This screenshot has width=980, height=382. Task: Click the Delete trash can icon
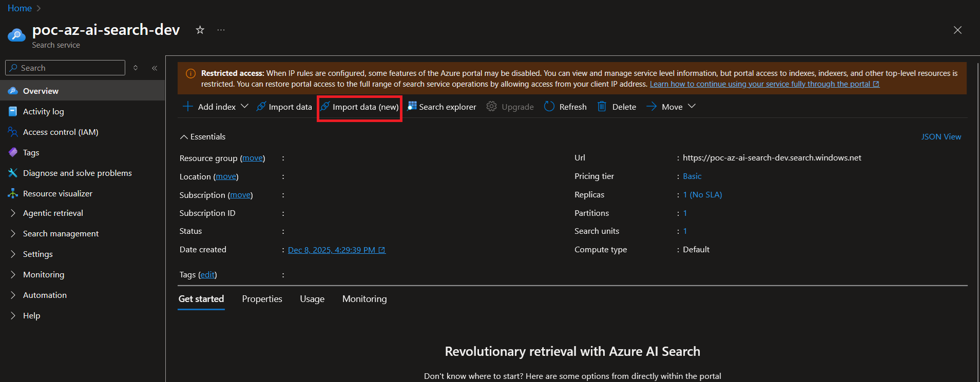[x=602, y=106]
